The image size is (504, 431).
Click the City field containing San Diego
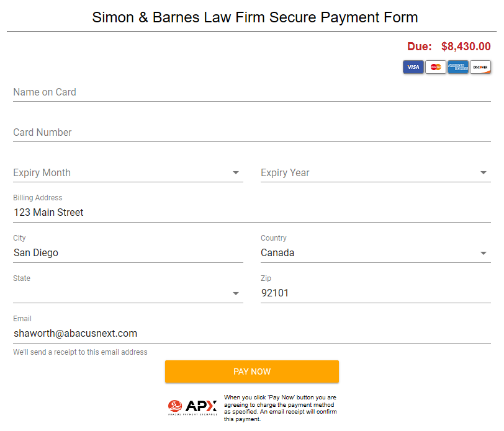click(128, 253)
